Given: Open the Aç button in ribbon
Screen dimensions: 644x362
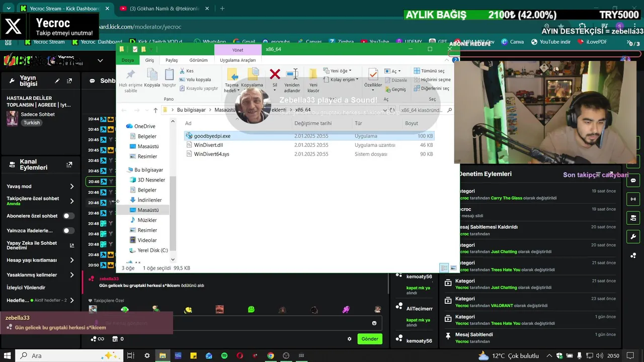Looking at the screenshot, I should (393, 71).
